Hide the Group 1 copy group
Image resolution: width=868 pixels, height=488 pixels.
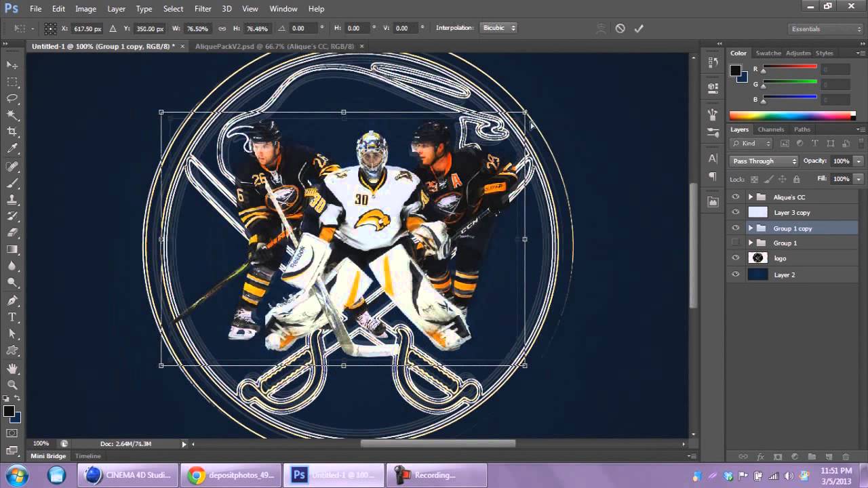tap(736, 228)
